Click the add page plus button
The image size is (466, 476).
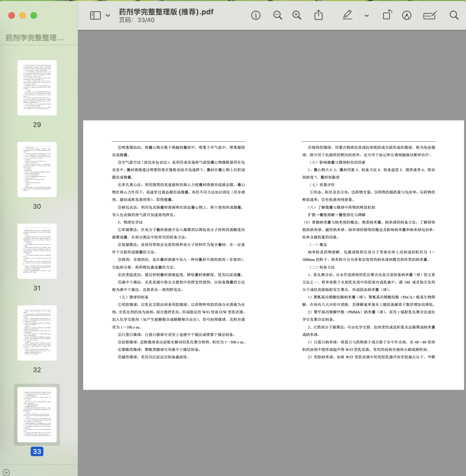tap(6, 472)
